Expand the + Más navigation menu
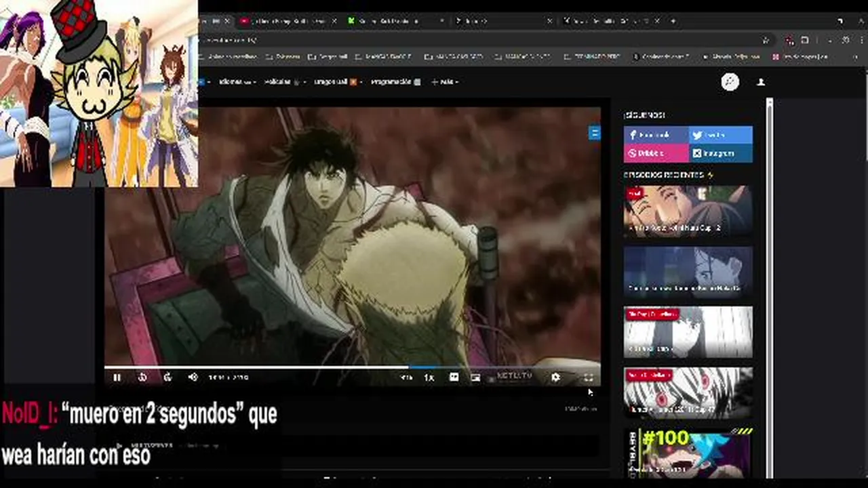The width and height of the screenshot is (868, 488). [445, 82]
